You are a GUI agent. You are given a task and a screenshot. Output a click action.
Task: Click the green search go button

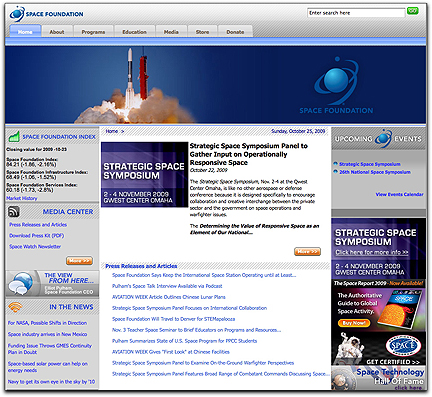pyautogui.click(x=412, y=11)
